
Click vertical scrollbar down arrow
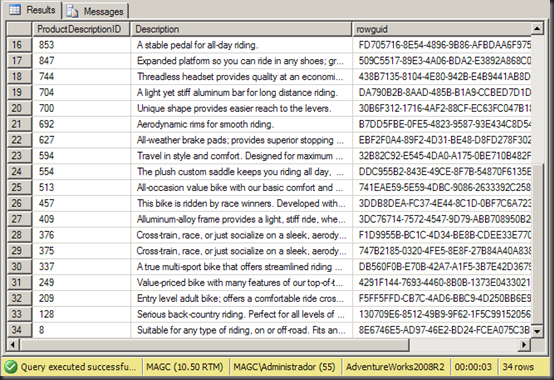click(537, 331)
